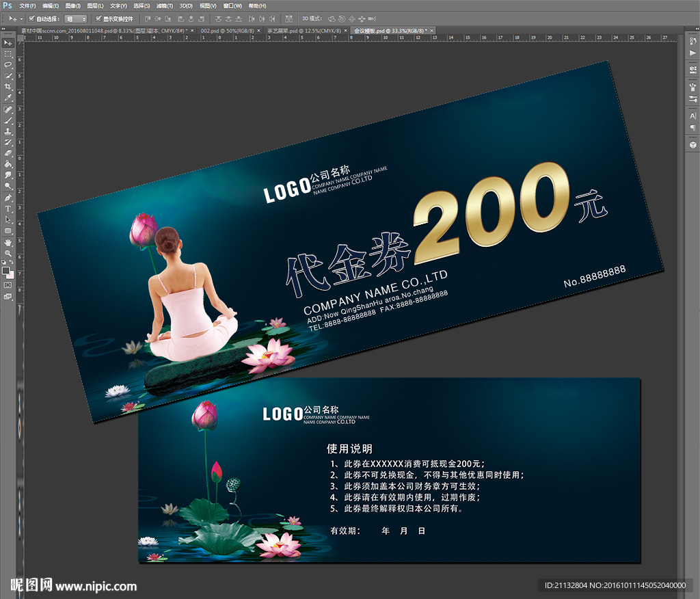Click the 3D rotate mode icon

(x=332, y=18)
